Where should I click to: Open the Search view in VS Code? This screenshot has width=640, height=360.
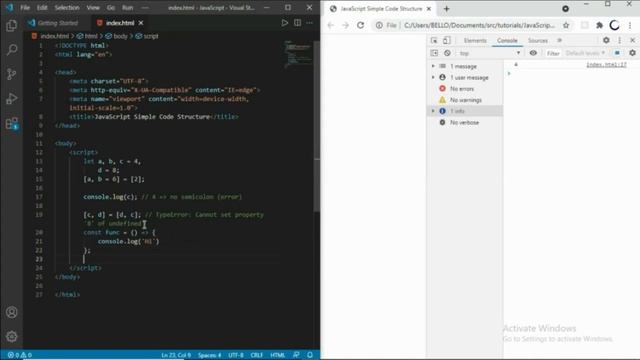tap(11, 50)
